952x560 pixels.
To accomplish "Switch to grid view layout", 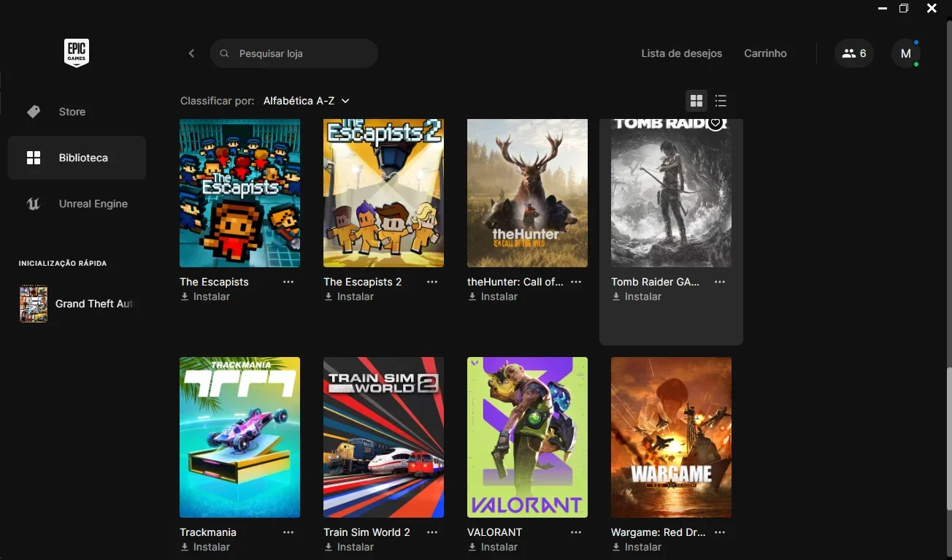I will coord(696,101).
